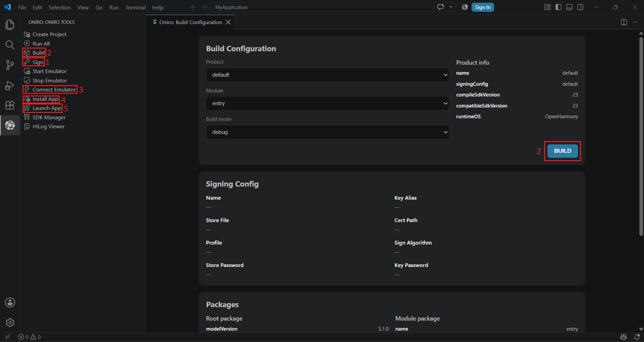Open the Go menu
The width and height of the screenshot is (644, 342).
point(99,8)
